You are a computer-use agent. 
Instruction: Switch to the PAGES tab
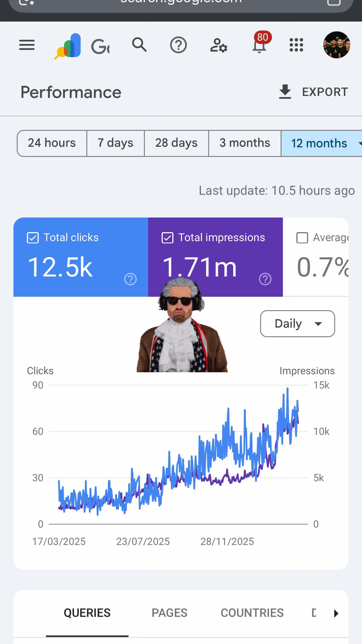(169, 613)
